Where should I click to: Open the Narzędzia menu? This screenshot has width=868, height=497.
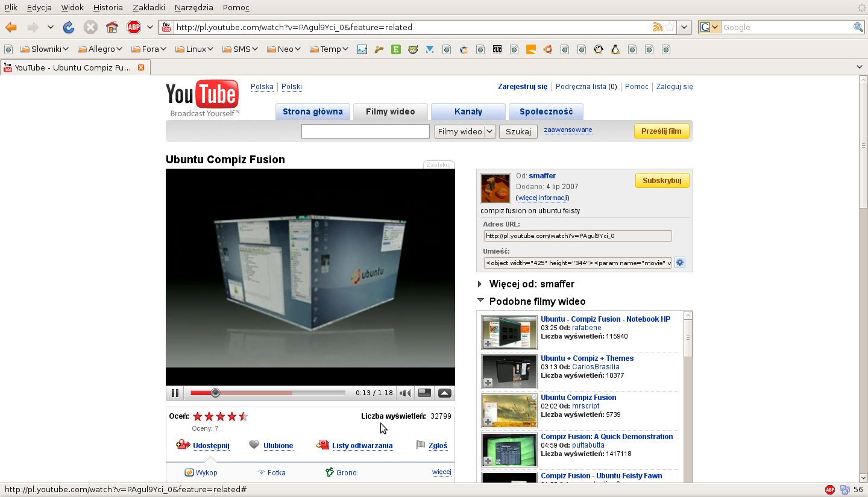193,8
